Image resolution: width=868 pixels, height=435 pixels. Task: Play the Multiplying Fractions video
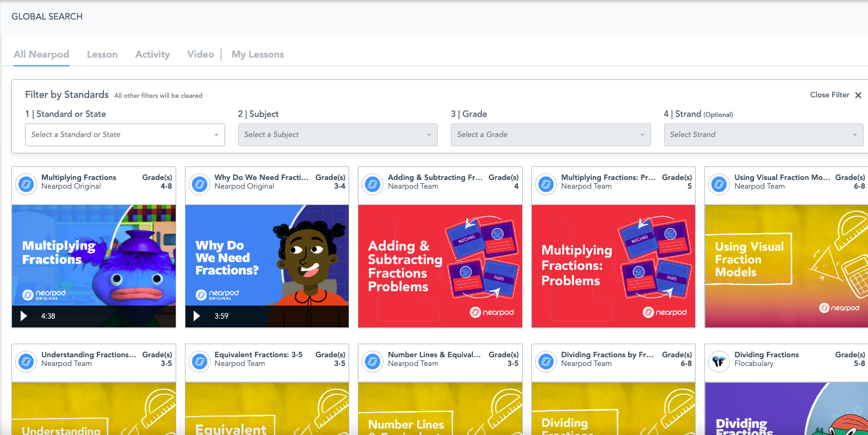[x=23, y=316]
